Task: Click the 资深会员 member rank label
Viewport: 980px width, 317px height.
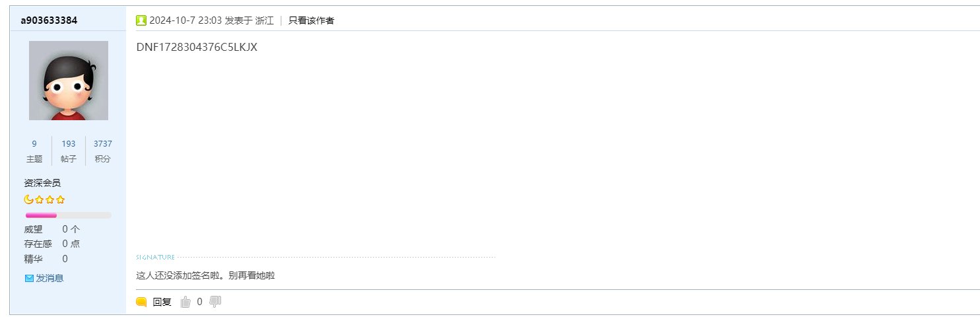Action: tap(42, 183)
